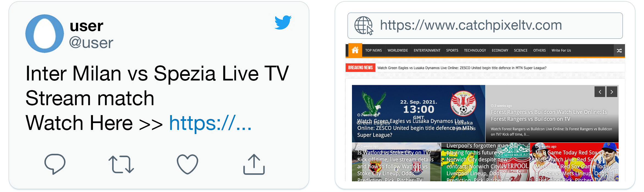Retweet using the arrows icon
The width and height of the screenshot is (644, 192).
click(x=121, y=164)
